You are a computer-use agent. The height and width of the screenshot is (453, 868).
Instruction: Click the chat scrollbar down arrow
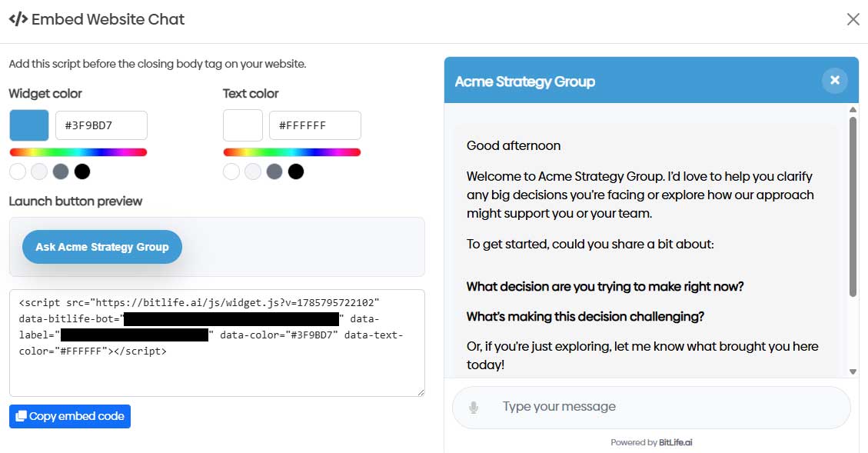click(853, 371)
